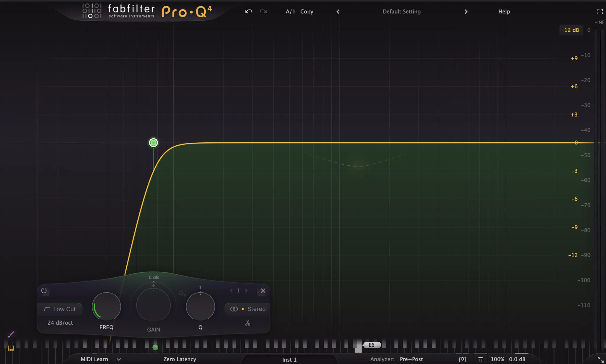606x364 pixels.
Task: Open the 24 dB/oct slope selector
Action: pyautogui.click(x=60, y=323)
